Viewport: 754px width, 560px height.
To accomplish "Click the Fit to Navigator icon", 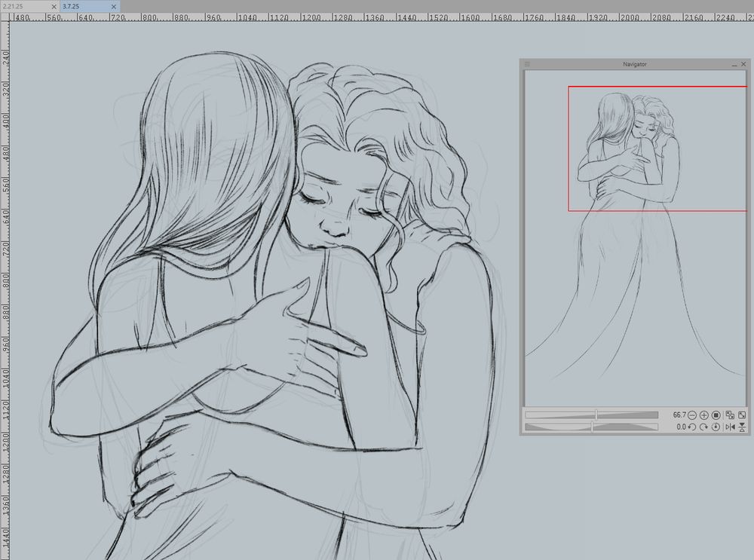I will [730, 415].
